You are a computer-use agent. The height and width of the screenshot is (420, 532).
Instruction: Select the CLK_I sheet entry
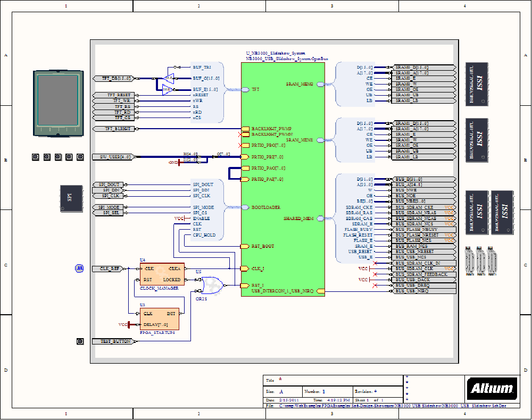pos(245,268)
